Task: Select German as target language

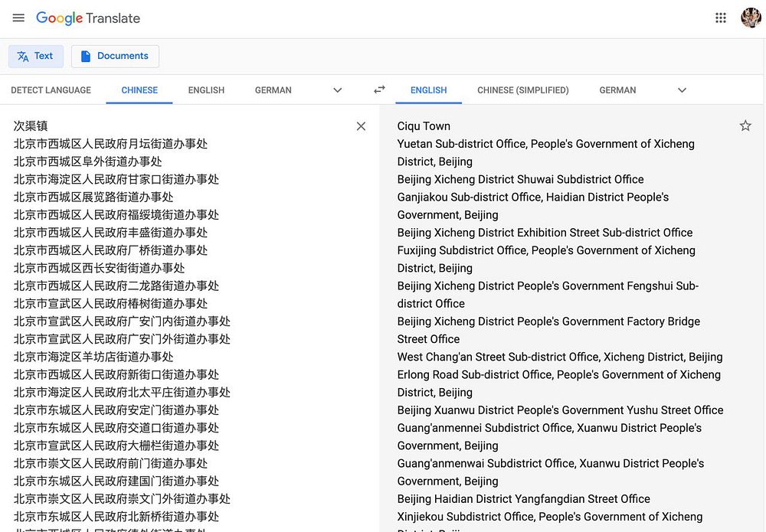Action: point(617,90)
